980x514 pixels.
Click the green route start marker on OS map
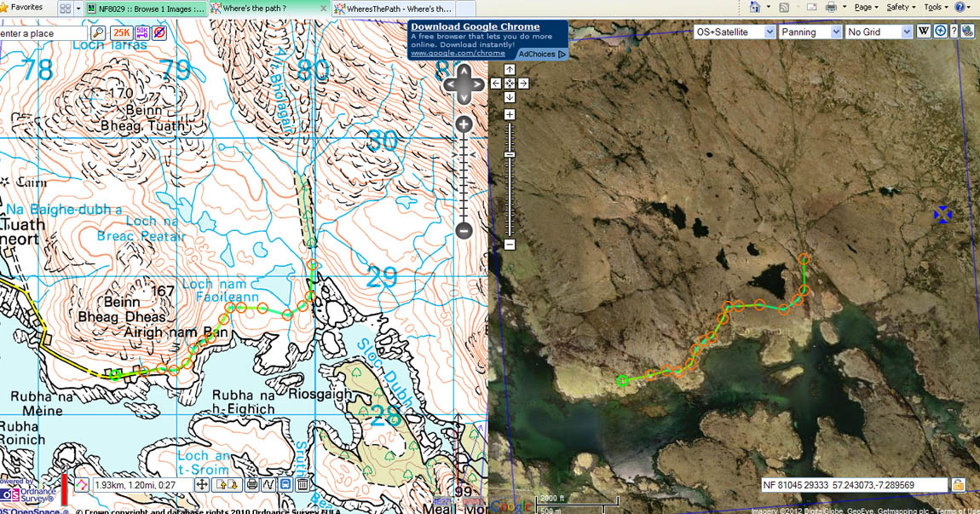coord(115,375)
